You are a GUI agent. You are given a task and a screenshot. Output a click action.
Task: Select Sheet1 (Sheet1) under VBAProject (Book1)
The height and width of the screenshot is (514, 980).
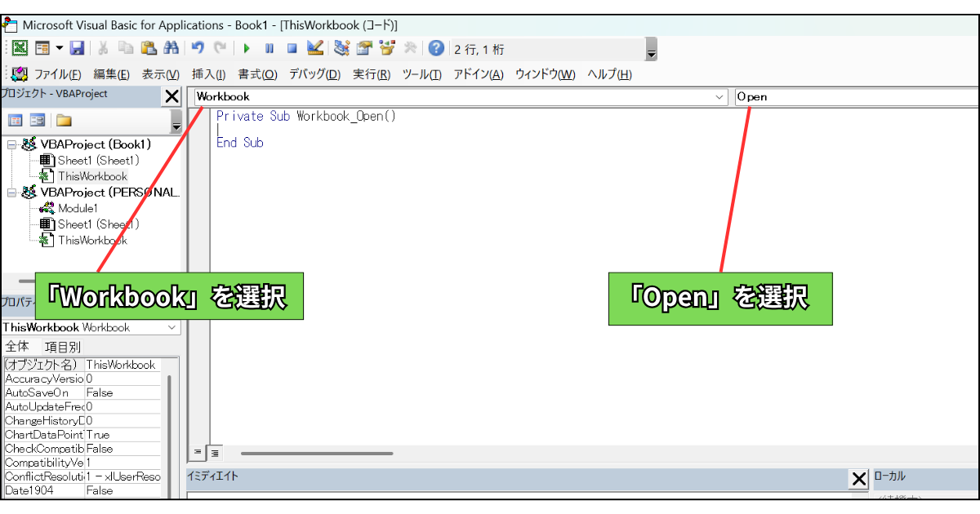click(x=98, y=160)
